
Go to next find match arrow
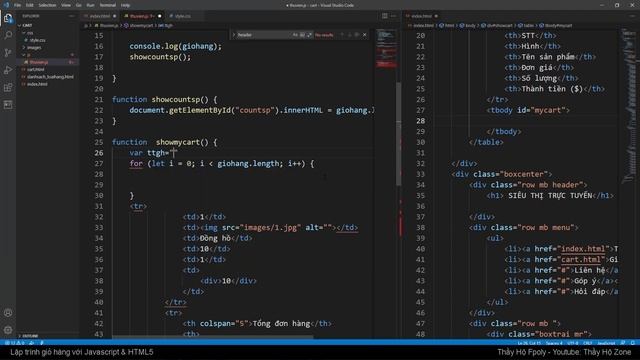click(x=349, y=35)
